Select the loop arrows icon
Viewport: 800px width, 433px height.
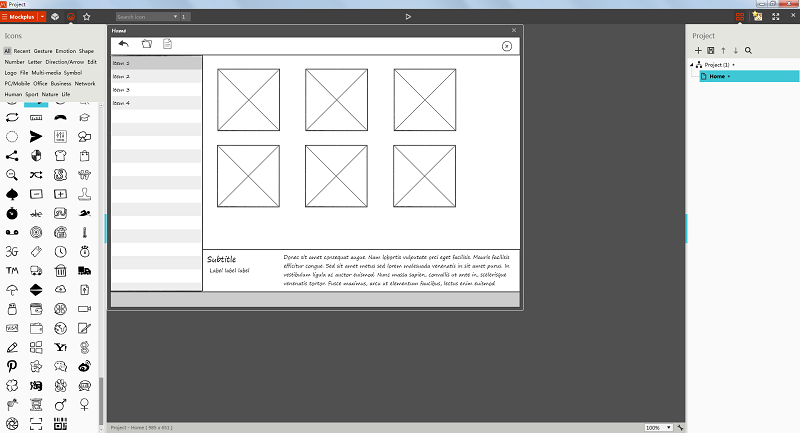click(x=12, y=117)
